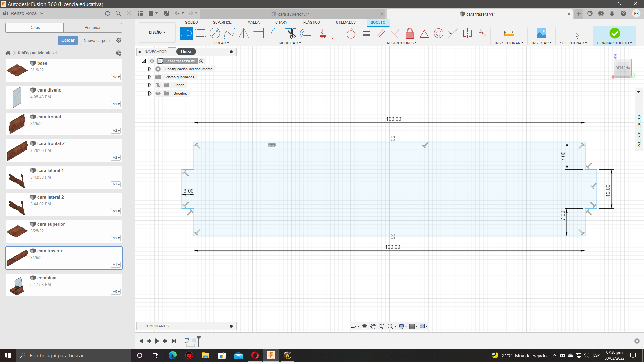
Task: Toggle visibility of Origen folder
Action: 158,85
